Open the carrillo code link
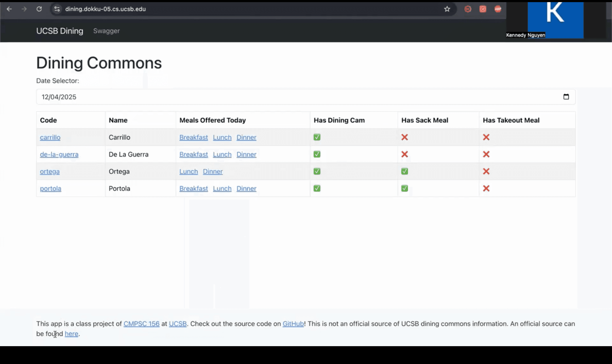The image size is (612, 364). pos(50,137)
